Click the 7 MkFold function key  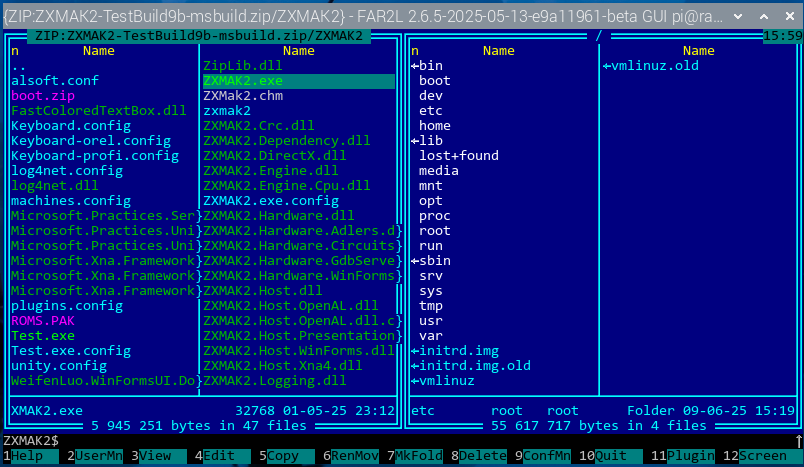point(415,456)
